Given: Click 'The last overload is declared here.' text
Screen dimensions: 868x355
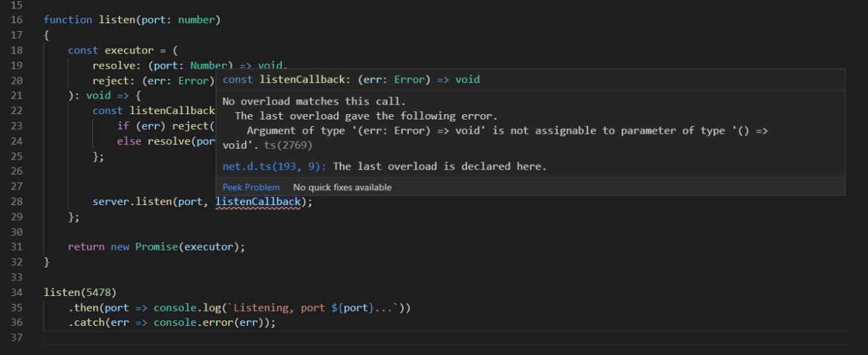Looking at the screenshot, I should [439, 166].
